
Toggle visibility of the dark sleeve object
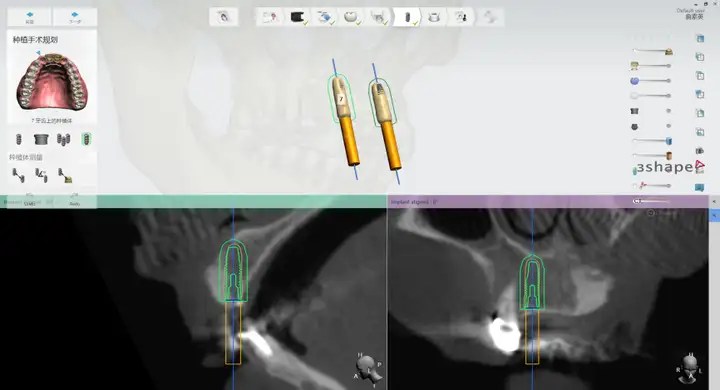[635, 111]
